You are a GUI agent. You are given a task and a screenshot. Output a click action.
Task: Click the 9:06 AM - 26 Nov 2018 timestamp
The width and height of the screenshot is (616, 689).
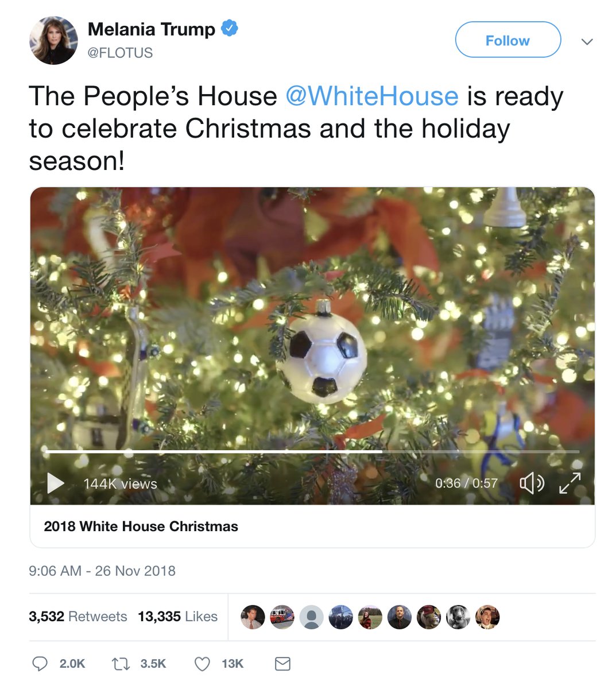[102, 571]
